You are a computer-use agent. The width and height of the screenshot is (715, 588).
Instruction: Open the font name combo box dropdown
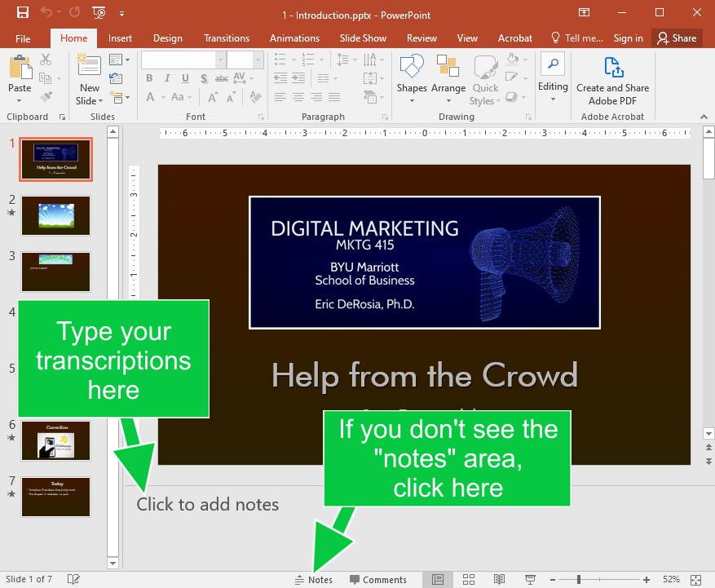click(220, 60)
